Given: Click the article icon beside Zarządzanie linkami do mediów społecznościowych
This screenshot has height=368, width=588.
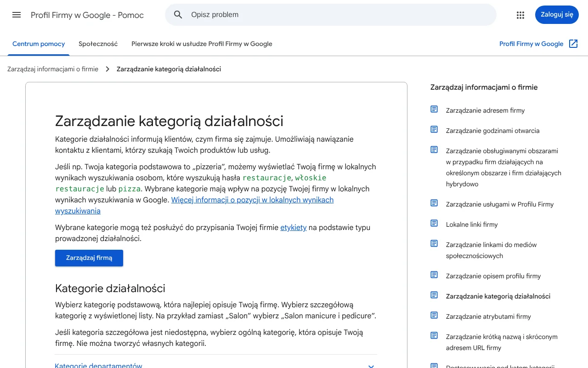Looking at the screenshot, I should (x=434, y=244).
